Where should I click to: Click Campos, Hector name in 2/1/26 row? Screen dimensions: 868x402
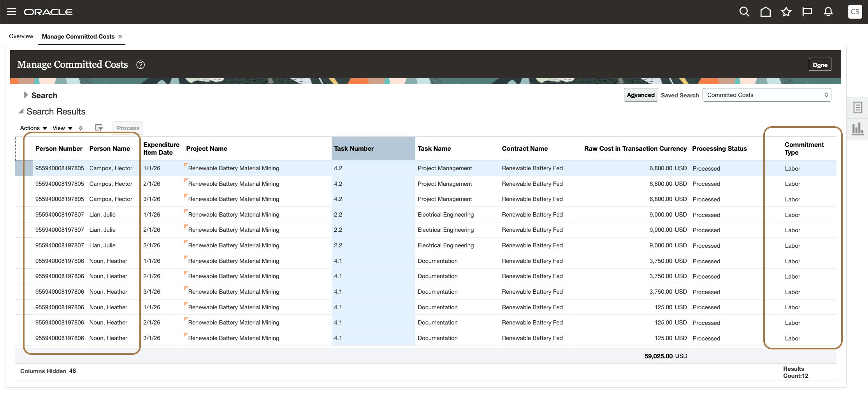[111, 184]
